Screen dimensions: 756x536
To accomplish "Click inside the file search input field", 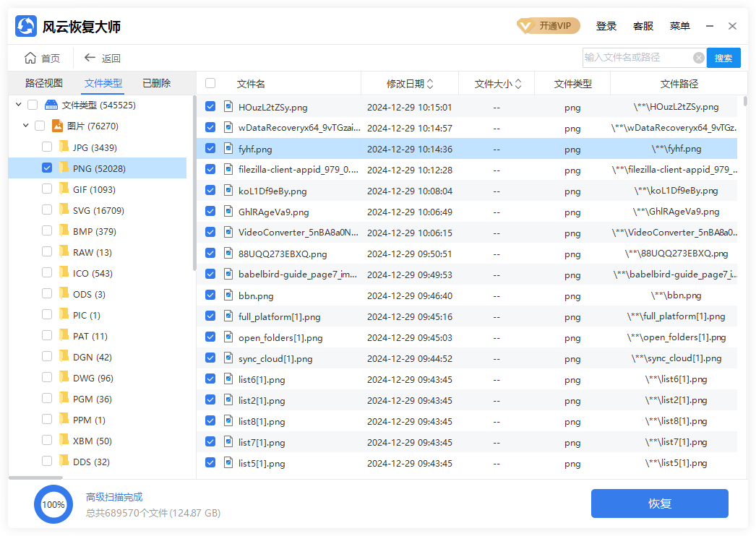I will pyautogui.click(x=636, y=57).
